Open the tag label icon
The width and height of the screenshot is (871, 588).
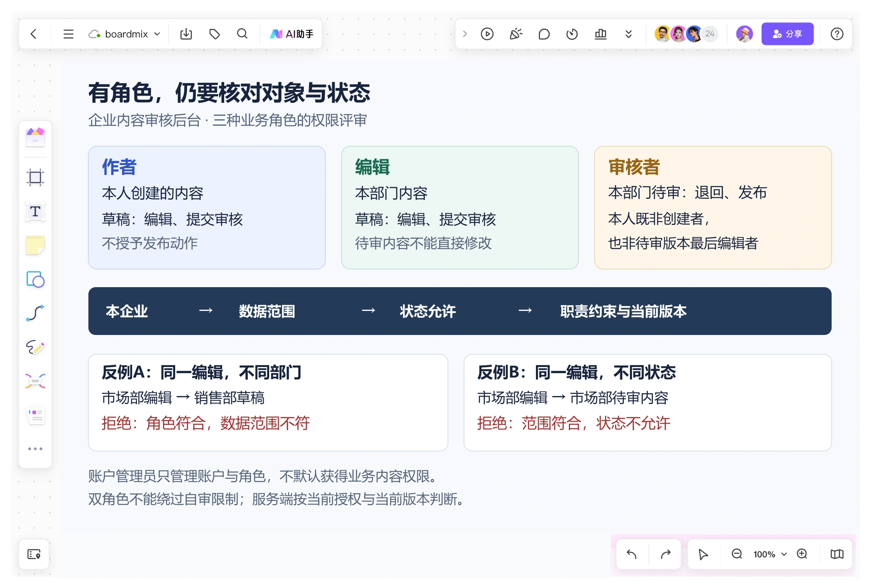(x=215, y=34)
